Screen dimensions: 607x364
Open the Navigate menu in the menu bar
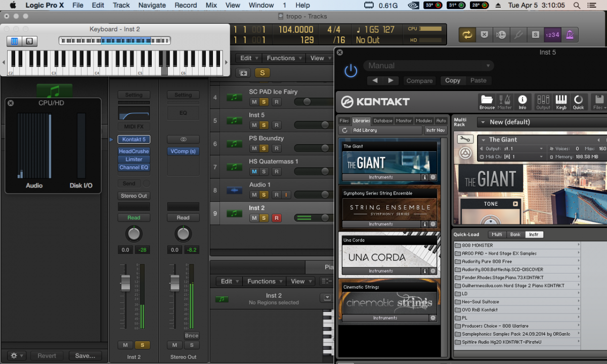coord(152,5)
